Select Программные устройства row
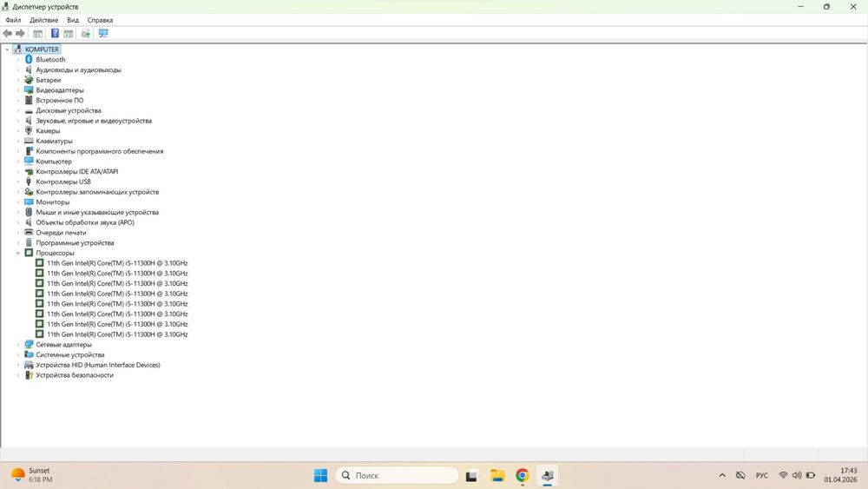Viewport: 868px width, 489px height. tap(75, 242)
